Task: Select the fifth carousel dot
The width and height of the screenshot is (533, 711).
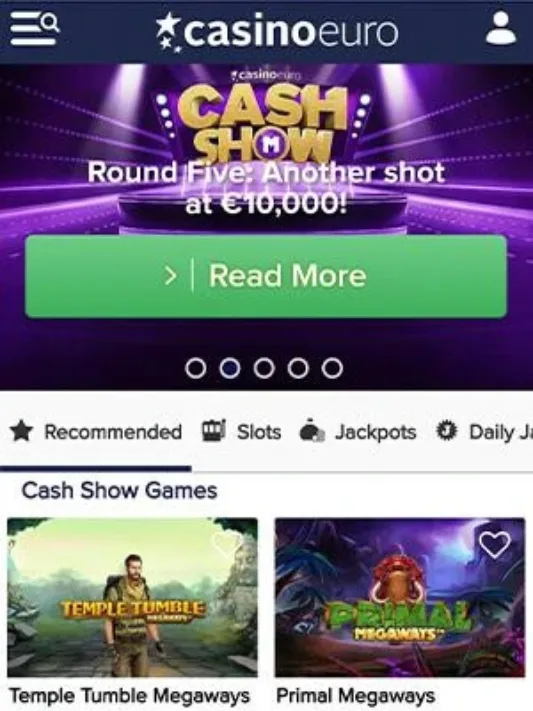Action: [332, 368]
